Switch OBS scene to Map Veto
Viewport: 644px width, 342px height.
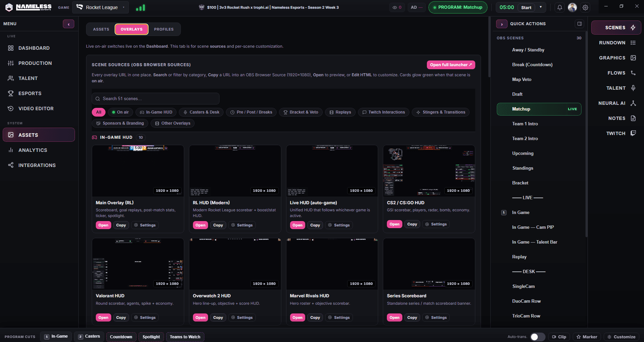click(x=539, y=79)
